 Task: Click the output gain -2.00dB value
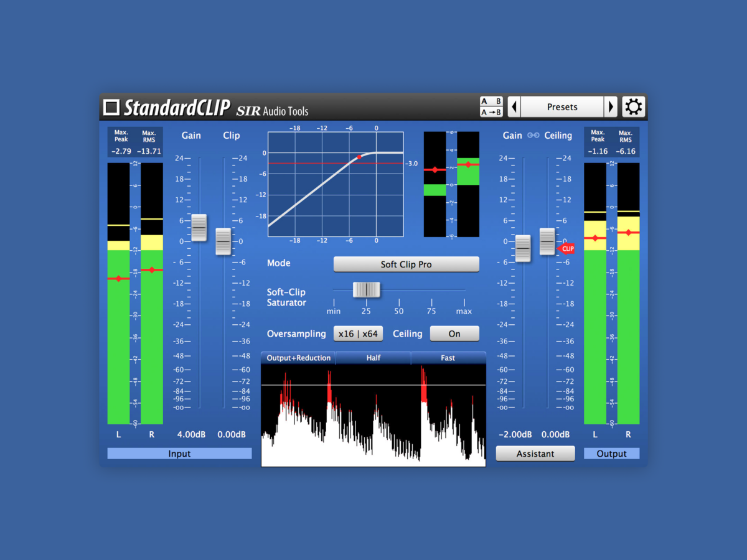515,434
